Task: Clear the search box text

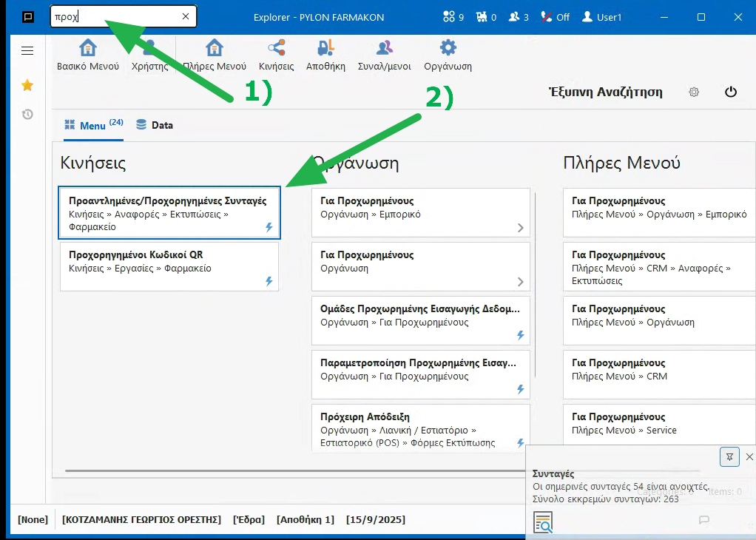Action: tap(185, 17)
